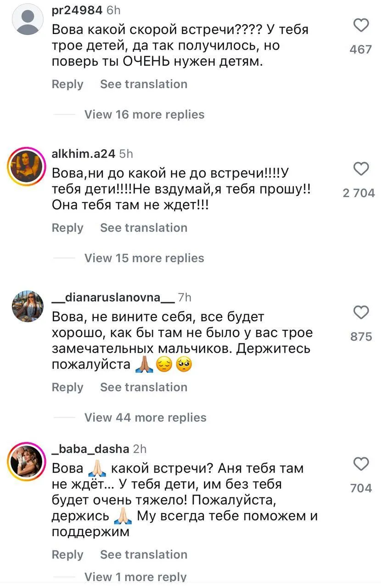Open _baba_dasha's profile picture story

click(x=28, y=461)
